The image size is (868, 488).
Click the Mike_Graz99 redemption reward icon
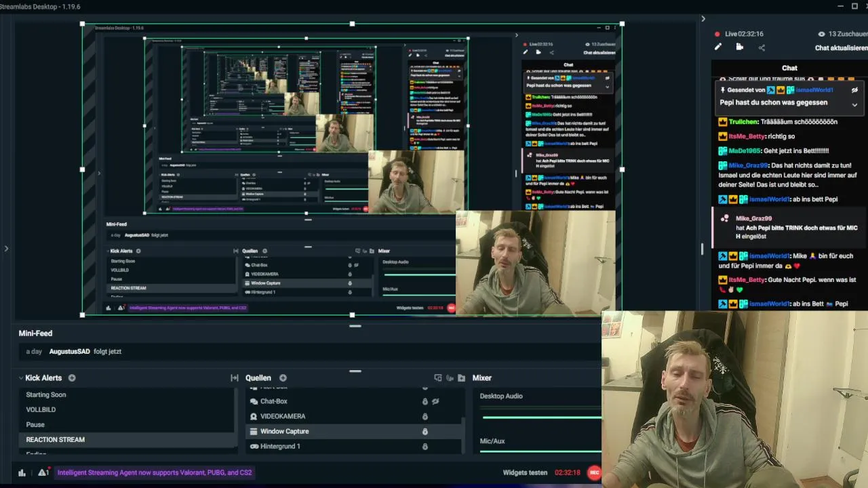tap(725, 218)
